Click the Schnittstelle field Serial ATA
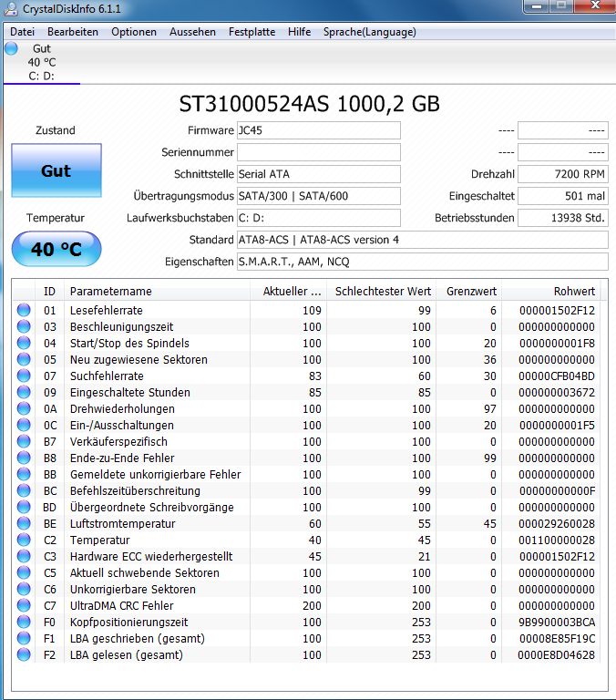616x700 pixels. 319,174
